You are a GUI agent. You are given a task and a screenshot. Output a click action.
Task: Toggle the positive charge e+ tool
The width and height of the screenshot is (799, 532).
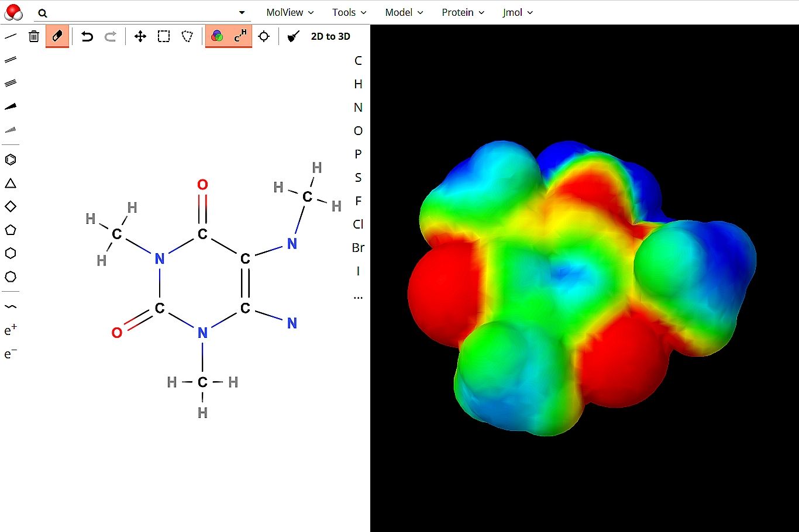click(11, 330)
